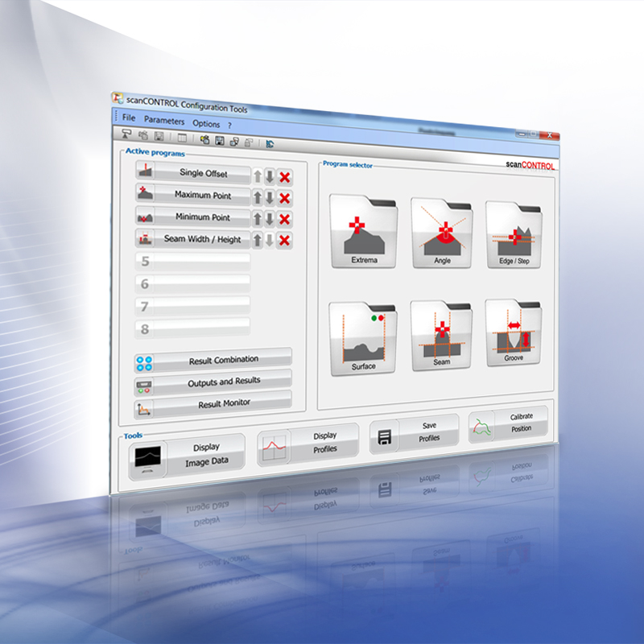Select empty program slot 6
644x644 pixels.
192,283
